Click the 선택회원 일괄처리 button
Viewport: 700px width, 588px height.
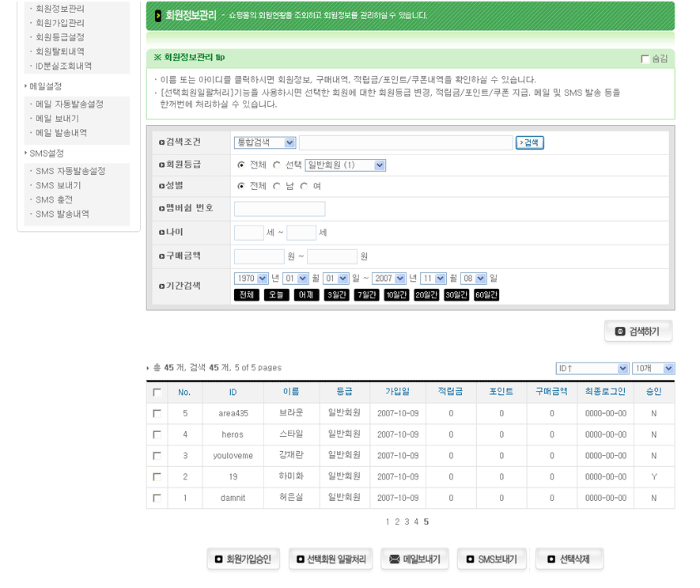click(330, 559)
